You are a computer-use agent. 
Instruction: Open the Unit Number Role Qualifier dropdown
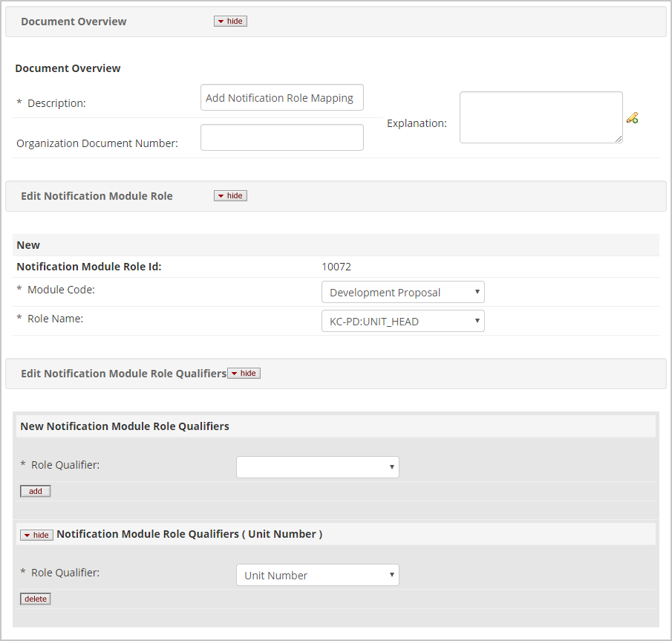[318, 574]
